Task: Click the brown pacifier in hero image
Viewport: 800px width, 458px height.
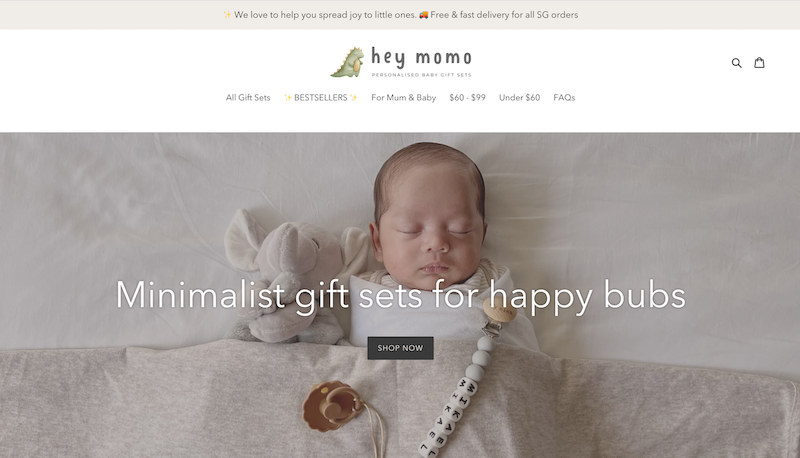Action: click(x=332, y=405)
